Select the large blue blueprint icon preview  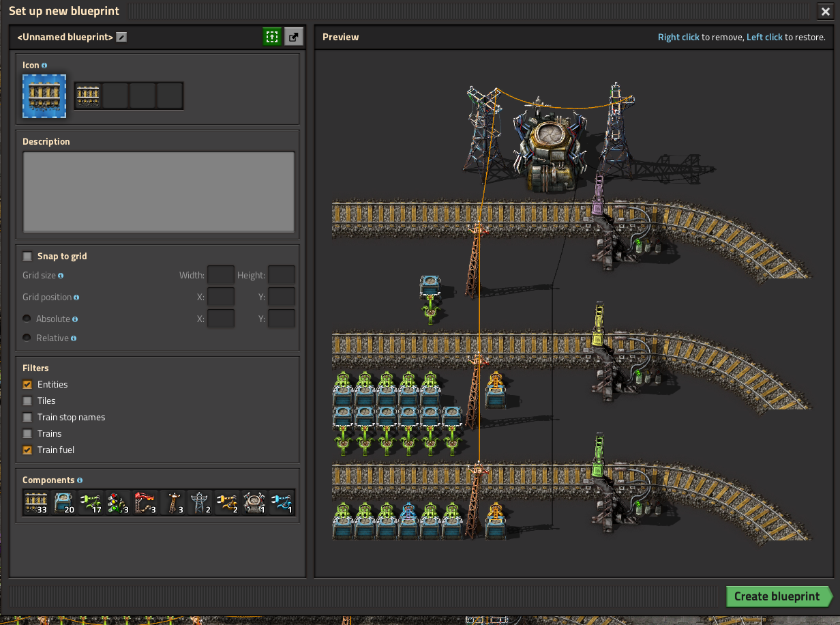tap(44, 96)
